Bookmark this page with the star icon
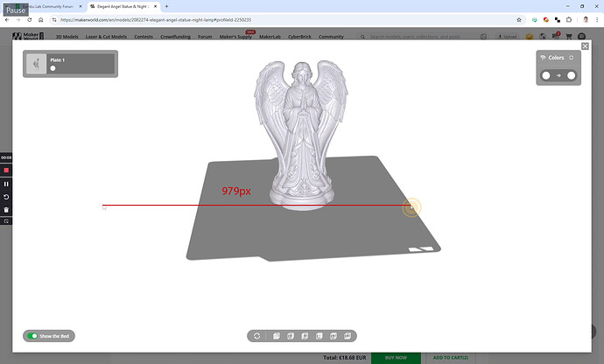This screenshot has height=364, width=604. [x=519, y=19]
